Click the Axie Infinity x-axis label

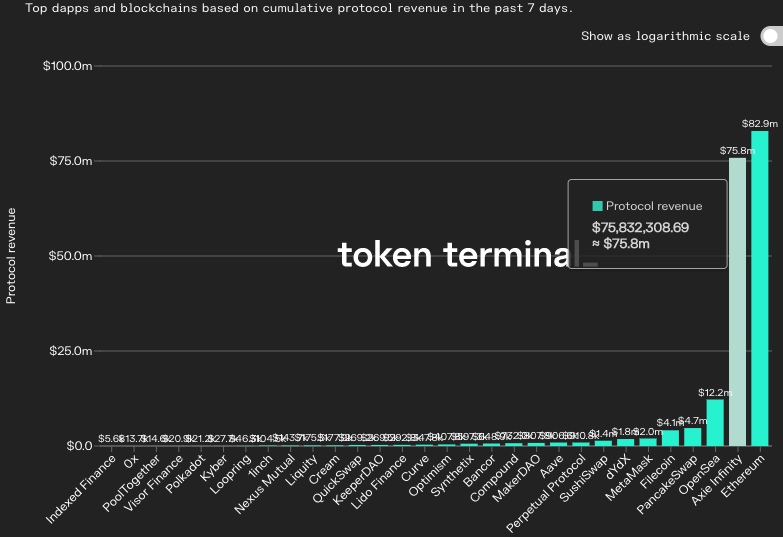718,480
